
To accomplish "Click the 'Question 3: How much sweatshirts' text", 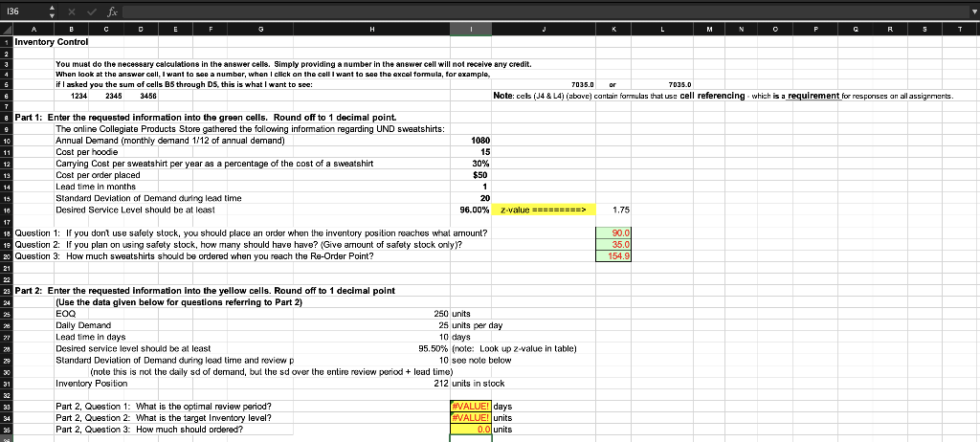I will pyautogui.click(x=193, y=256).
